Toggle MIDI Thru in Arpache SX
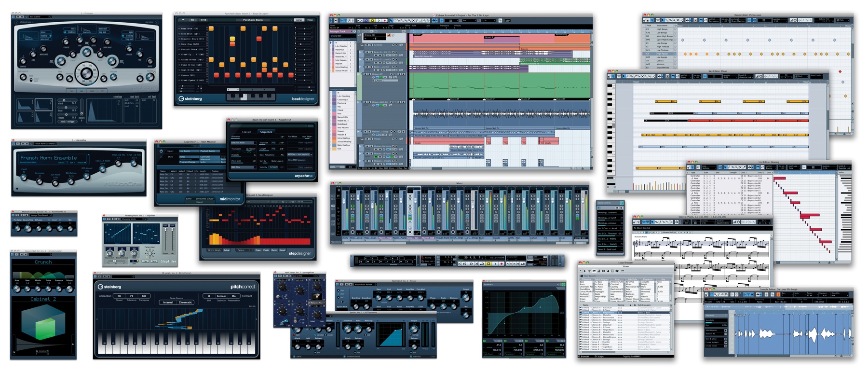This screenshot has width=868, height=372. coord(244,167)
